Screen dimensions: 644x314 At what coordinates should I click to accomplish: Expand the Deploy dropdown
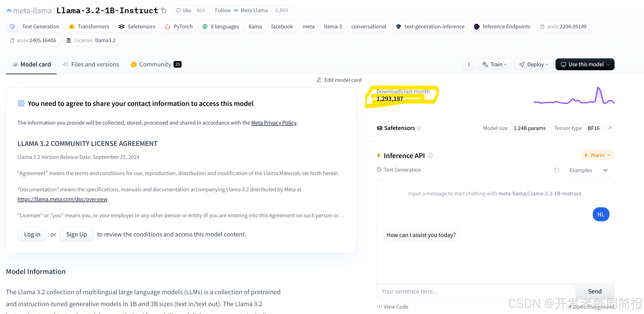click(533, 64)
